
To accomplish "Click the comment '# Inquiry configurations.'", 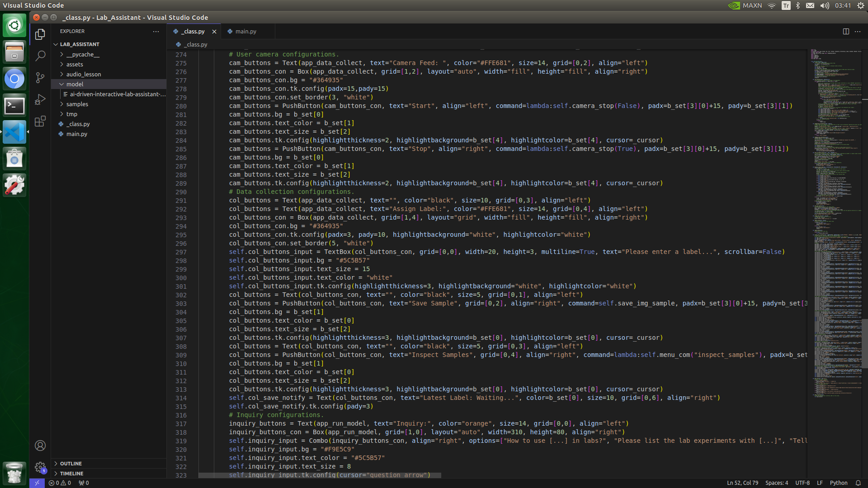I will (x=276, y=415).
